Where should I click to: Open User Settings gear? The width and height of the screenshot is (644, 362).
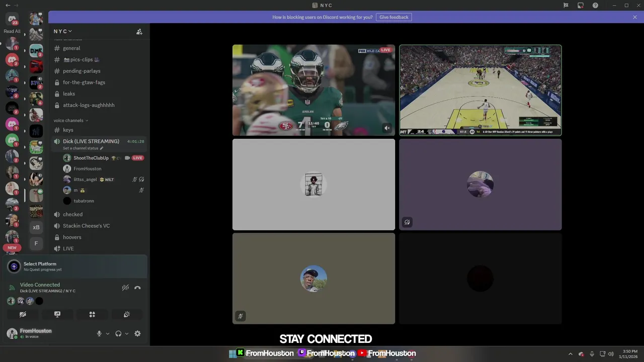tap(137, 334)
